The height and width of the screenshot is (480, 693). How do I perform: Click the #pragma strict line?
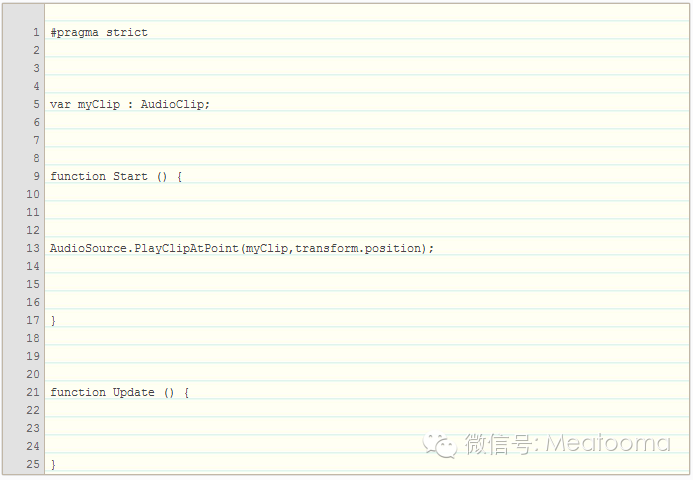tap(99, 33)
